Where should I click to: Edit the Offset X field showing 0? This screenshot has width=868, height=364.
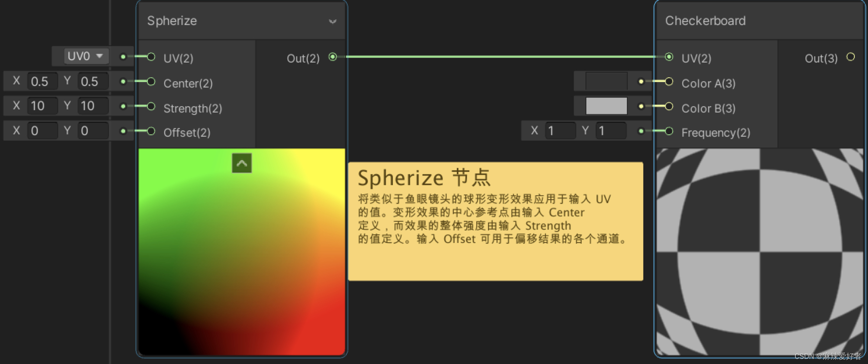[42, 130]
